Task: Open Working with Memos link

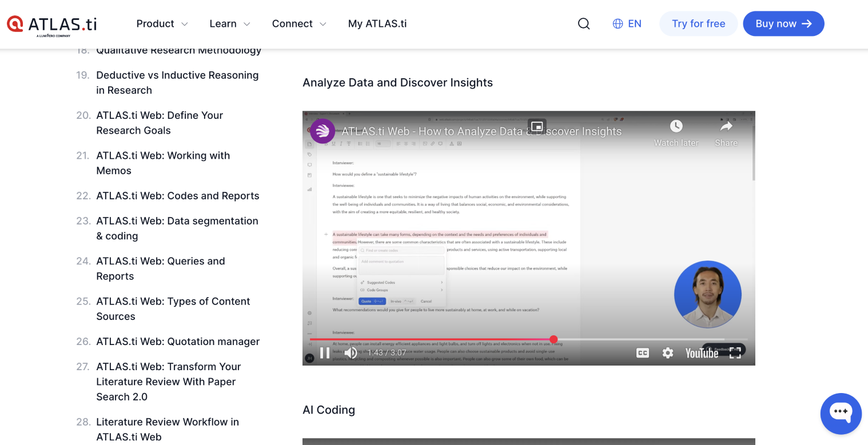Action: pyautogui.click(x=163, y=163)
